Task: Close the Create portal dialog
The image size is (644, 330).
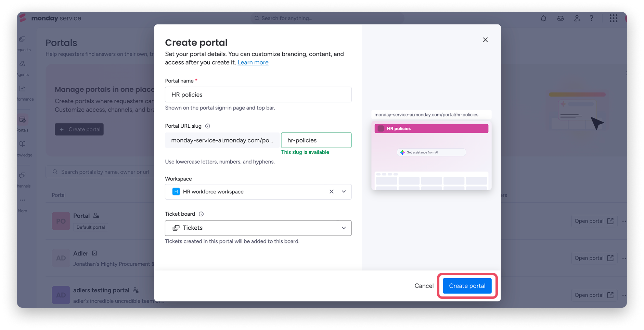Action: (485, 40)
